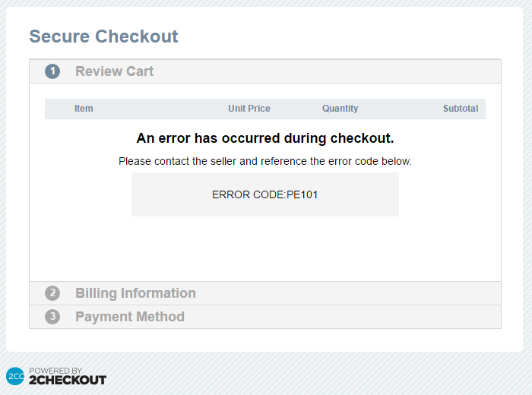Open the Review Cart section header
The height and width of the screenshot is (395, 532).
click(x=265, y=71)
